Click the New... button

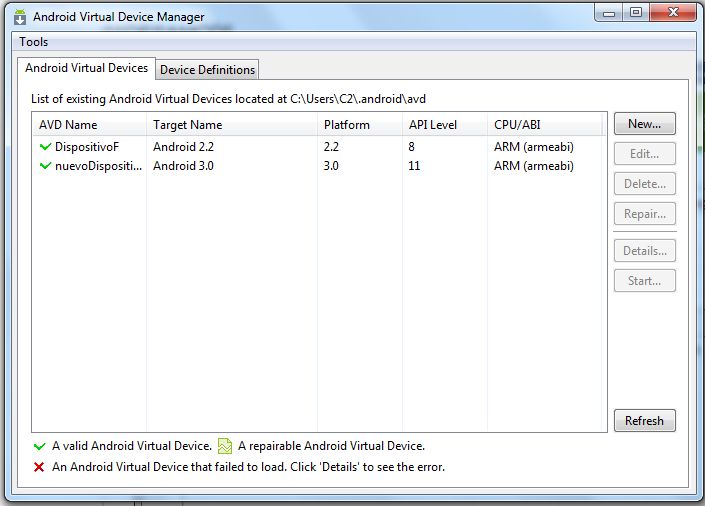pyautogui.click(x=644, y=124)
